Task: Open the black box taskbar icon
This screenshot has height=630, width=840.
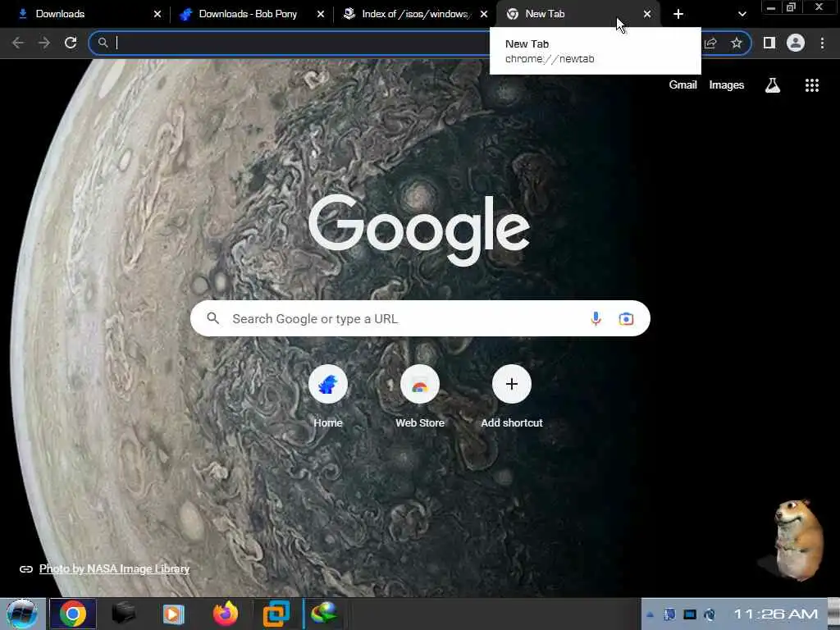Action: click(x=124, y=614)
